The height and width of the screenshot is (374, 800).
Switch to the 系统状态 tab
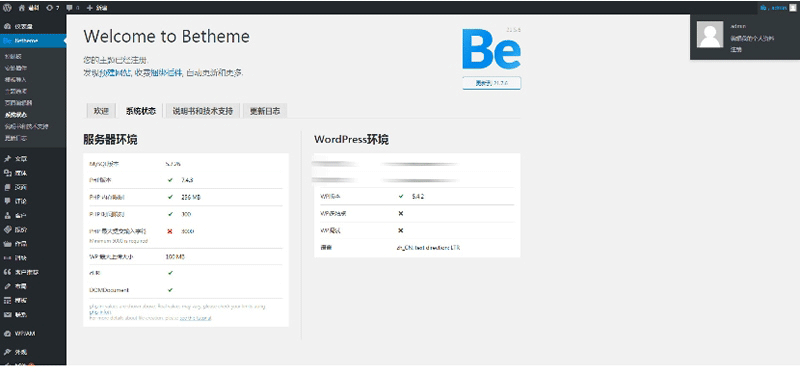pyautogui.click(x=140, y=111)
